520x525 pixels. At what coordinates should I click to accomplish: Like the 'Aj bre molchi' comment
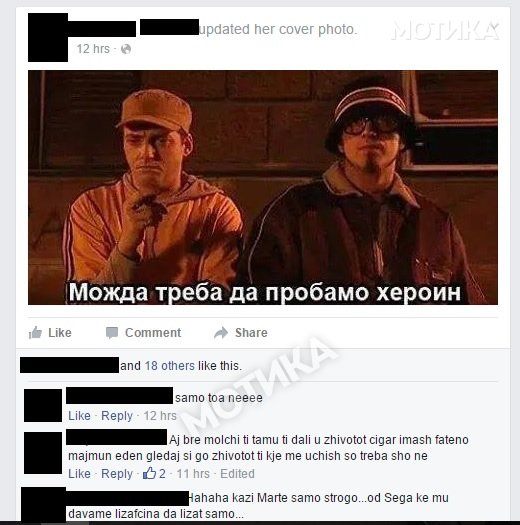tap(79, 474)
